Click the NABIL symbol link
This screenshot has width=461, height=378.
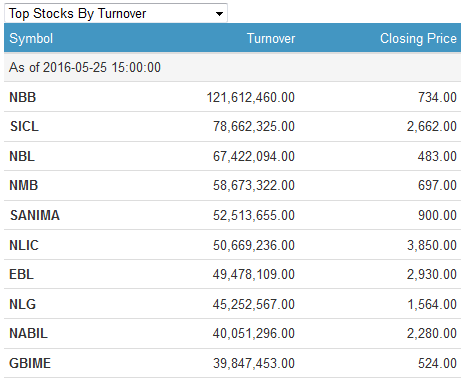coord(28,333)
